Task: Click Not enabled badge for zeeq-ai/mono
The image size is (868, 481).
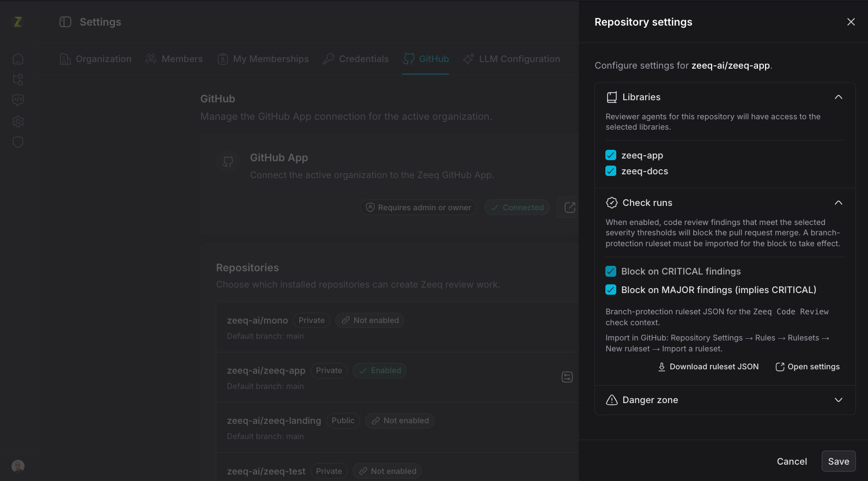Action: [x=370, y=320]
